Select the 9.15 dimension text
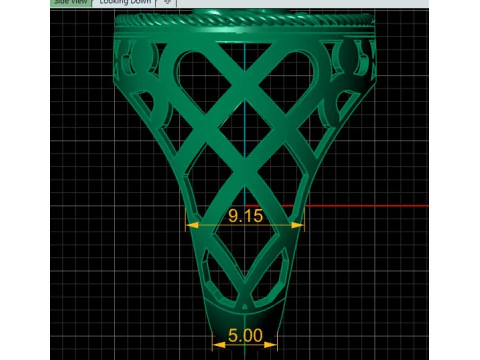Screen dimensions: 480x360 point(246,216)
